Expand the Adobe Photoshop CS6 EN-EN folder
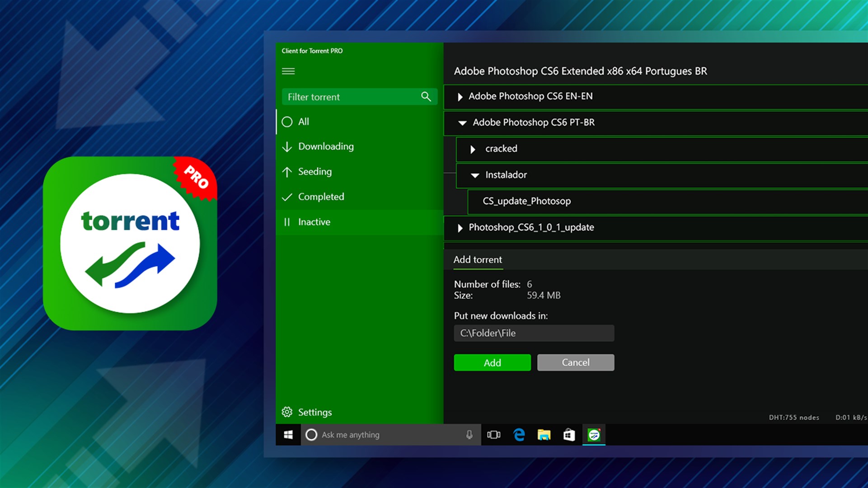 click(x=460, y=97)
